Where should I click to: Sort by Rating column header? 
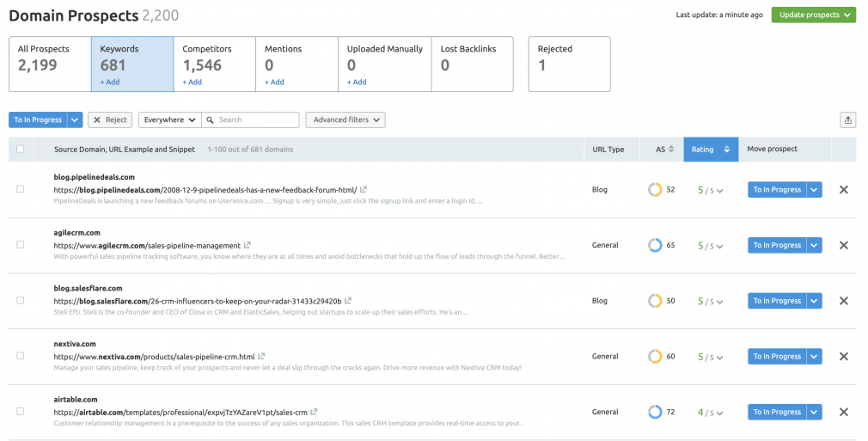pos(711,149)
